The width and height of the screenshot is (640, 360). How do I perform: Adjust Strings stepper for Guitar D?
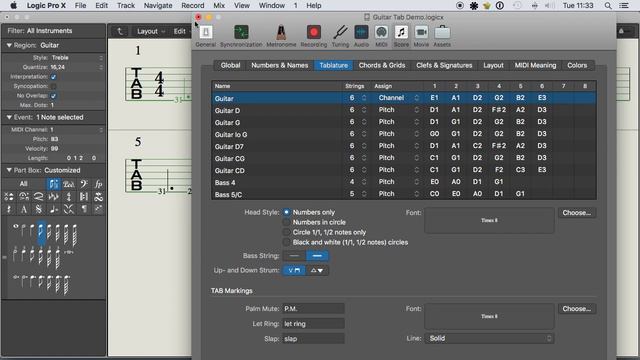[x=364, y=110]
